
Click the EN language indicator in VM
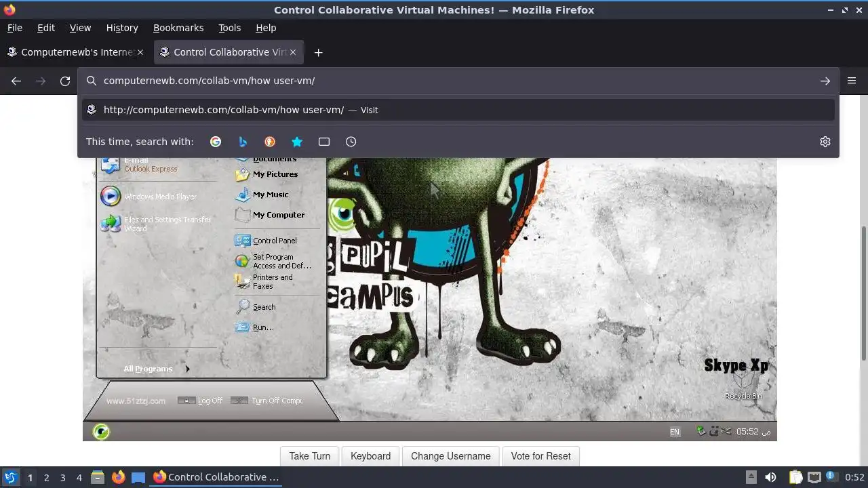click(675, 432)
